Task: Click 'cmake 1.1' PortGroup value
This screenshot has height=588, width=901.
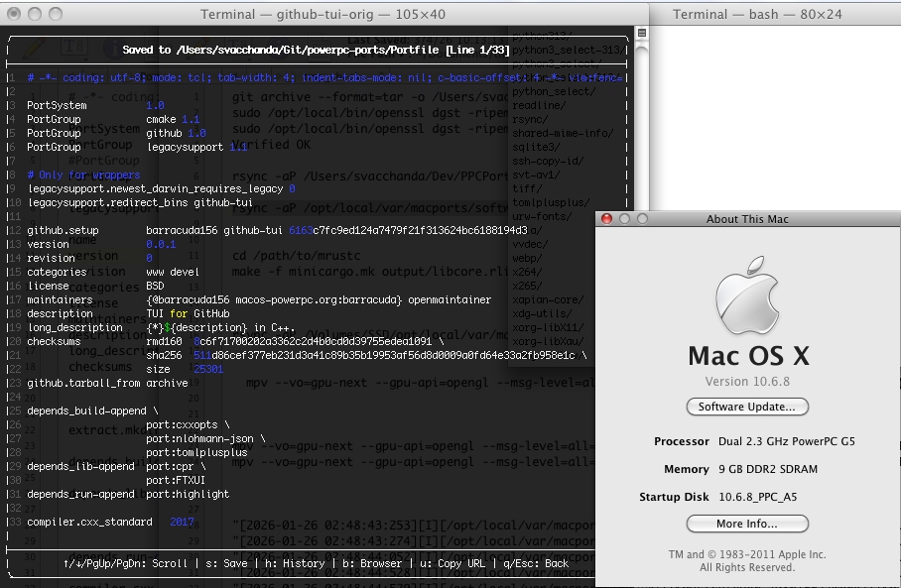Action: click(x=173, y=119)
